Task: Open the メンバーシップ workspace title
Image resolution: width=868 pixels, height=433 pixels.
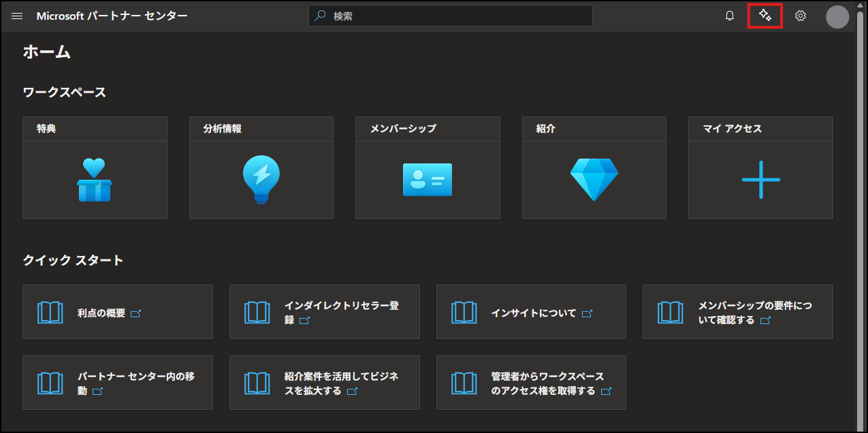Action: click(x=403, y=129)
